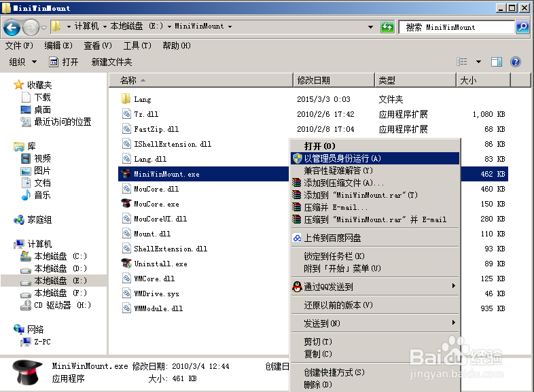Click the green refresh button
The image size is (534, 392).
pos(387,27)
